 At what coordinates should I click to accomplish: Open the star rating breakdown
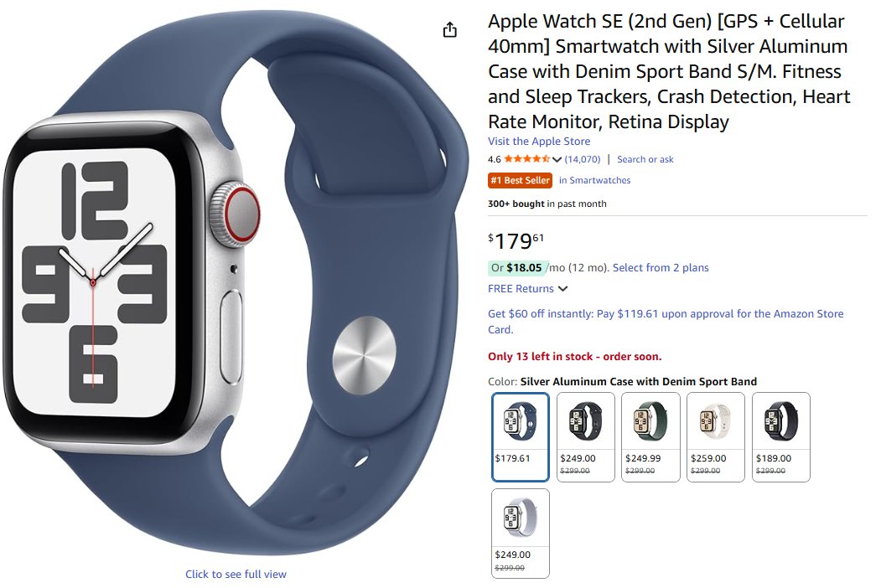[x=527, y=159]
